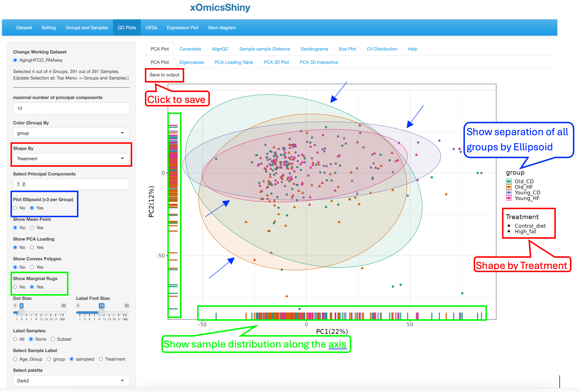Select Subset under Label Samples
Viewport: 579px width, 392px height.
coord(53,339)
